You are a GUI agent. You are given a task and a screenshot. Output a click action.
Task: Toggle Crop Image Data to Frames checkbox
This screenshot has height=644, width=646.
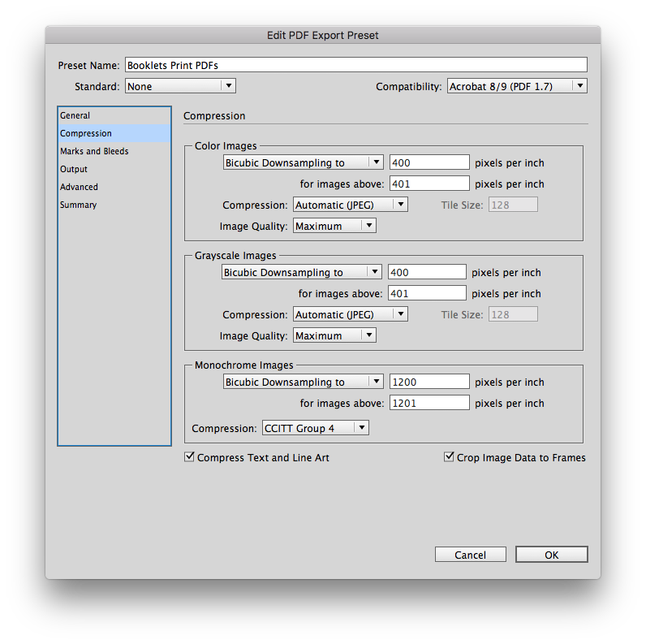pyautogui.click(x=449, y=457)
